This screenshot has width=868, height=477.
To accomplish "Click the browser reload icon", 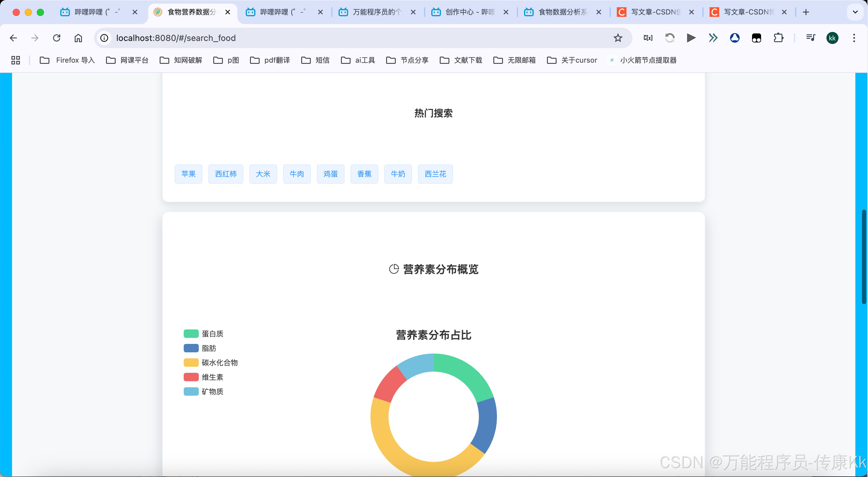I will pos(57,38).
